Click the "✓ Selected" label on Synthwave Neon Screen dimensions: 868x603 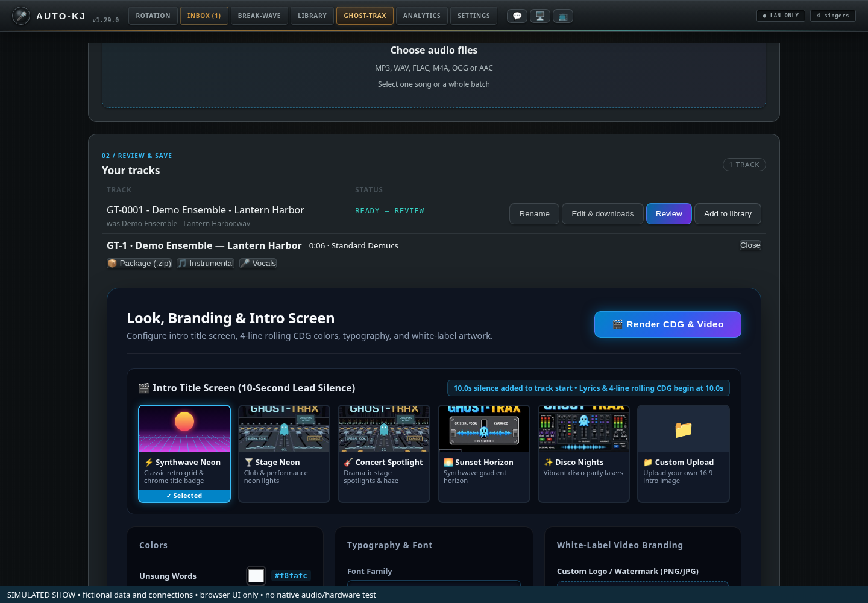(184, 496)
